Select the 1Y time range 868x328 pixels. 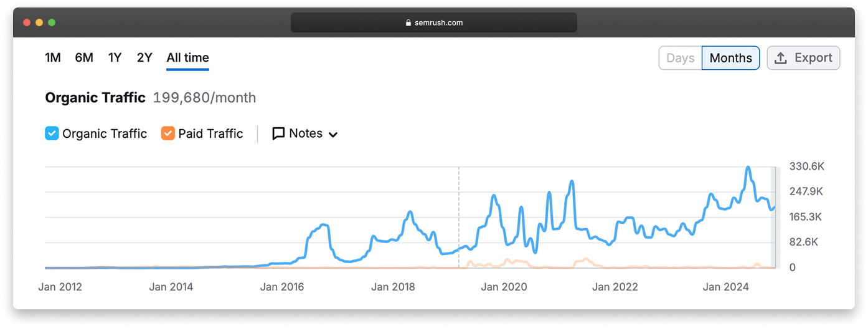115,57
